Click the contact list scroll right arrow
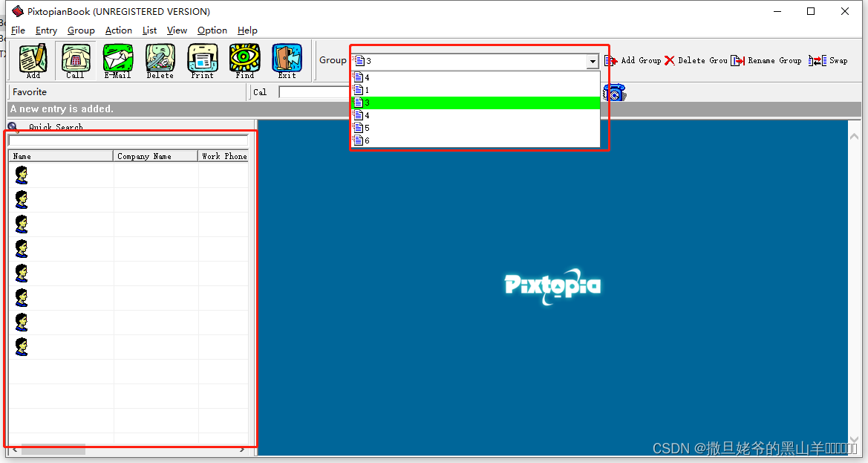Image resolution: width=868 pixels, height=463 pixels. 242,449
